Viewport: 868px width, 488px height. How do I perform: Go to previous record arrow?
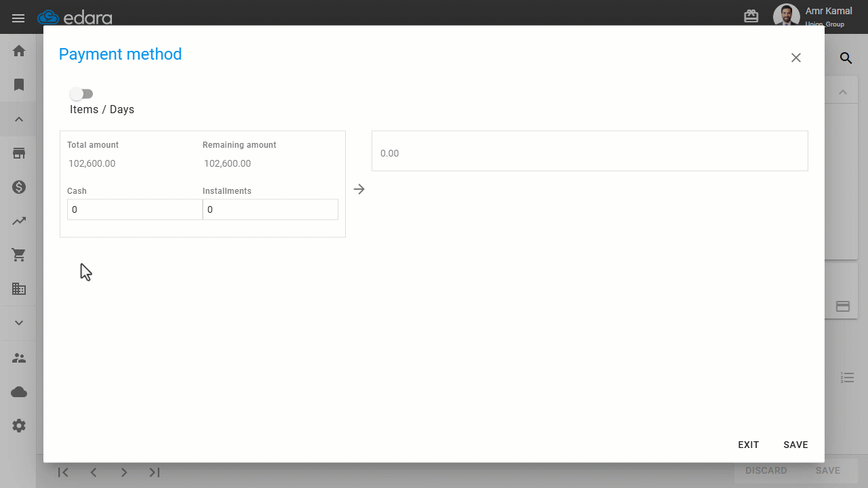[94, 472]
